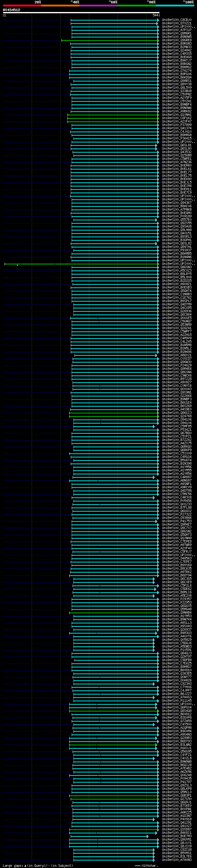Open hit UniRef100_Q9GRE8
This screenshot has height=868, width=197.
point(176,40)
